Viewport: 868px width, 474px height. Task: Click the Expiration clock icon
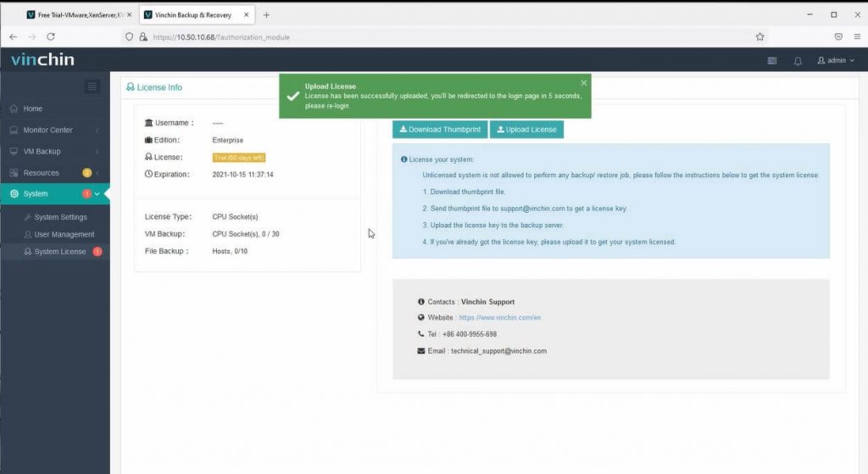[148, 174]
